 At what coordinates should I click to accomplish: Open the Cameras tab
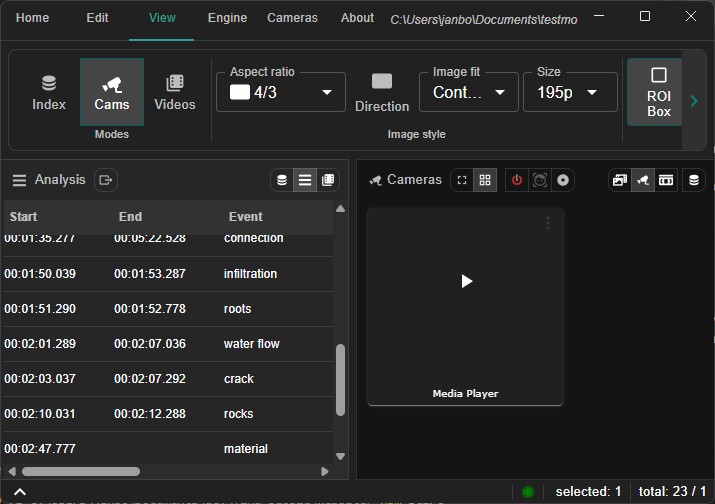pos(292,18)
